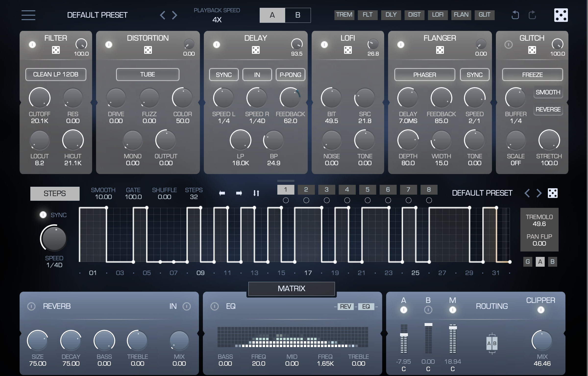Click the undo arrow icon
Image resolution: width=588 pixels, height=376 pixels.
coord(515,15)
